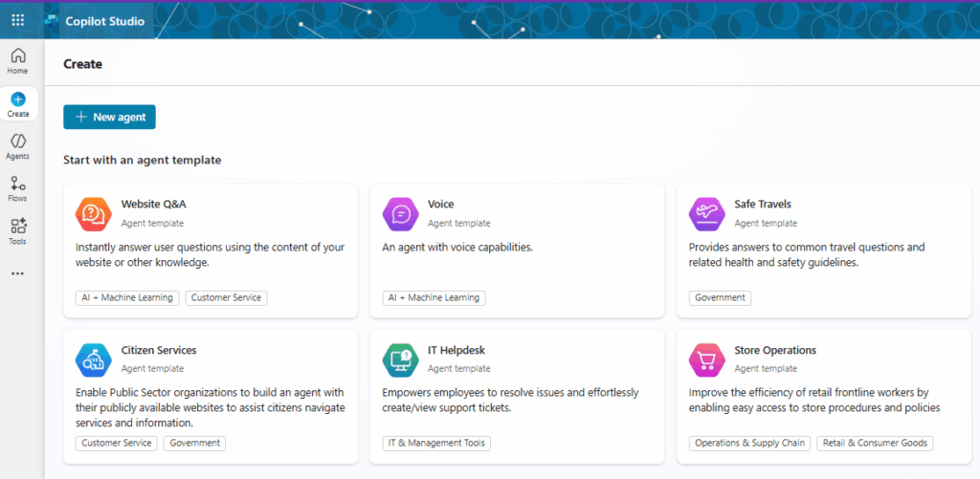The width and height of the screenshot is (980, 479).
Task: Click Safe Travels description text
Action: click(807, 255)
